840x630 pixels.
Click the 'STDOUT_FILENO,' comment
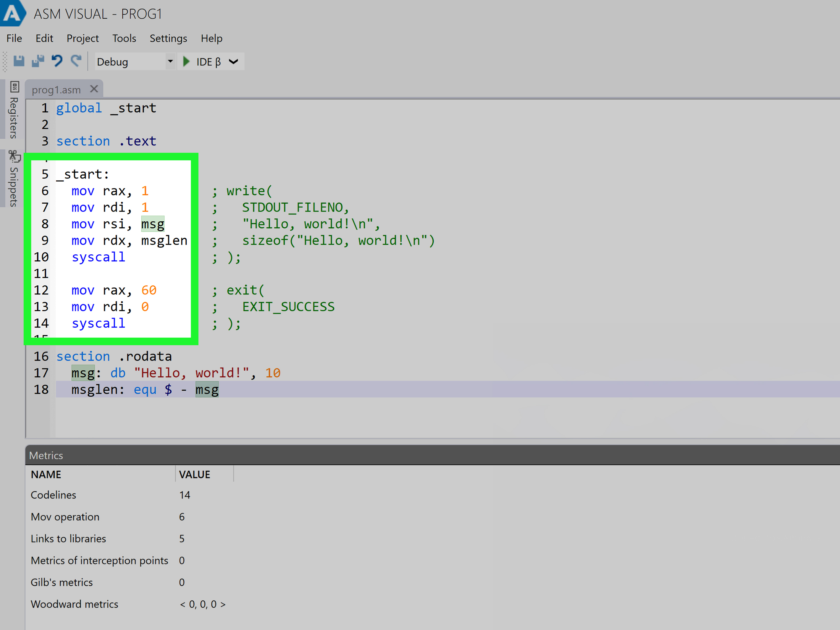coord(295,208)
